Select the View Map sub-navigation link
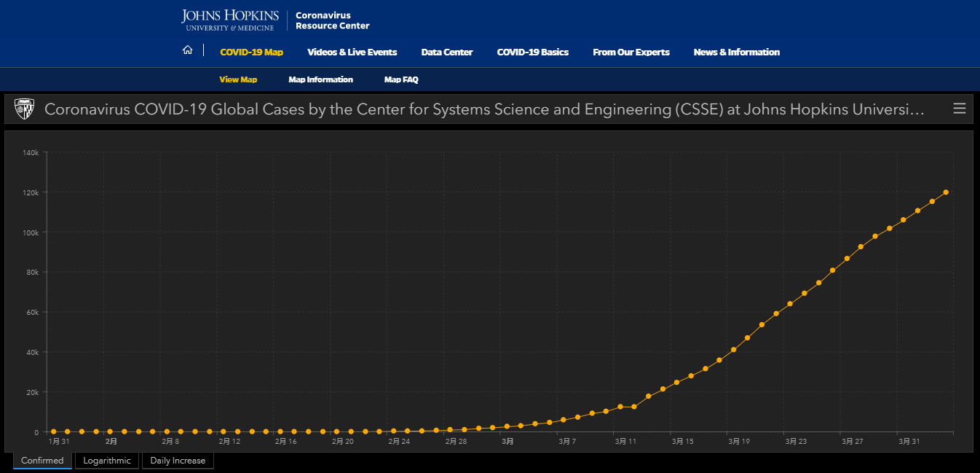980x473 pixels. click(x=238, y=79)
